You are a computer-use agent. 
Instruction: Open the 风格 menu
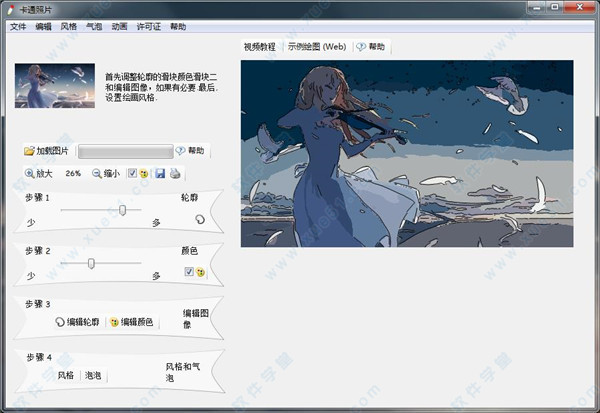click(68, 26)
